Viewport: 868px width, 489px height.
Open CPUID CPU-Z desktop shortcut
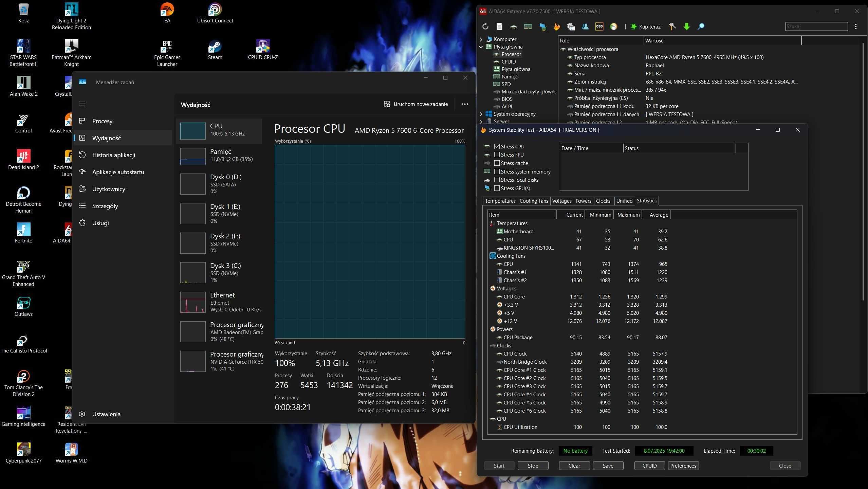pyautogui.click(x=263, y=50)
